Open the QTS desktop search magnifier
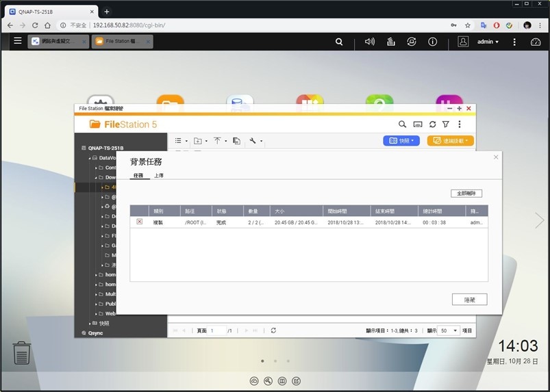The image size is (550, 392). [x=339, y=42]
